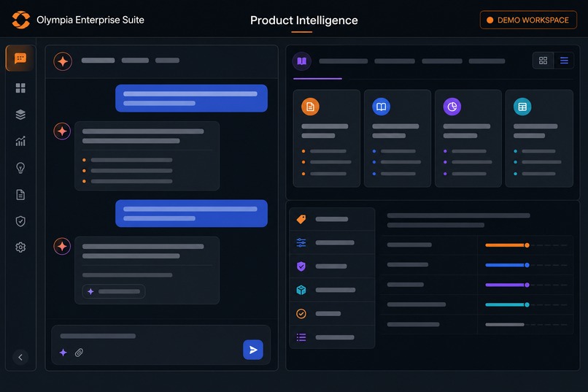The width and height of the screenshot is (588, 392).
Task: Open the dashboard grid icon in sidebar
Action: pos(20,88)
